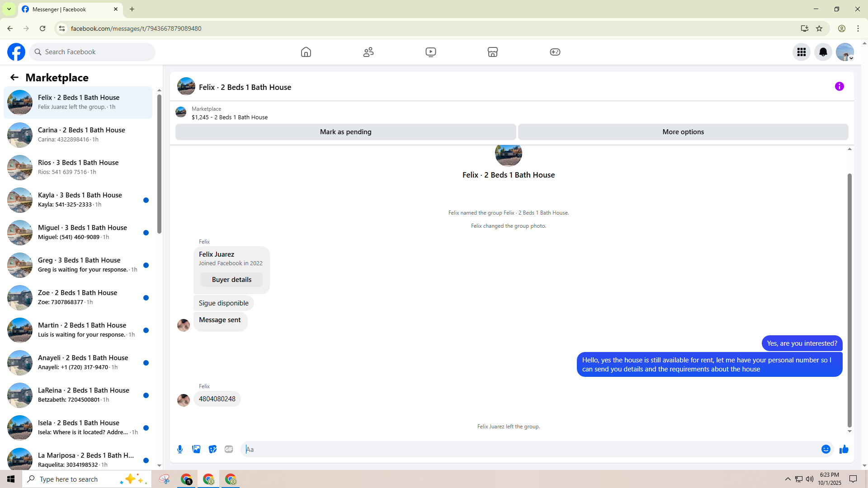Viewport: 868px width, 488px height.
Task: Click the Search Facebook box
Action: [x=93, y=52]
